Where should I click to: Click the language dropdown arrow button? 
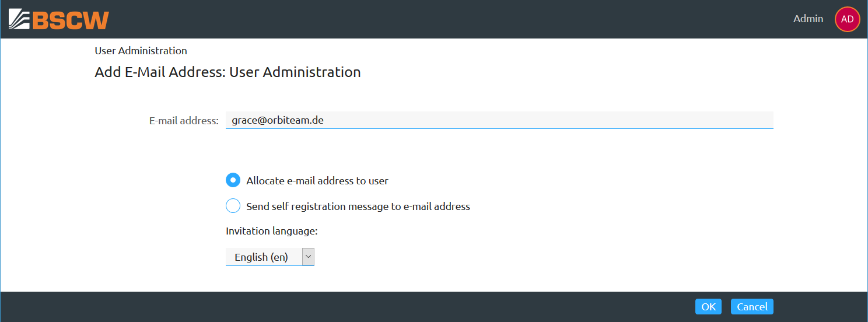pyautogui.click(x=309, y=257)
